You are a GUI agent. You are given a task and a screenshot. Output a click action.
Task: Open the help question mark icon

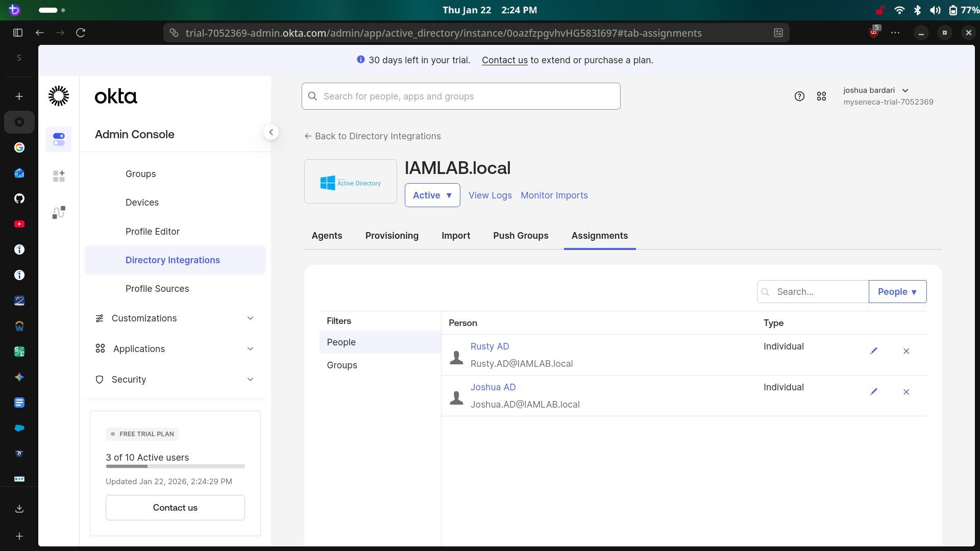click(799, 96)
